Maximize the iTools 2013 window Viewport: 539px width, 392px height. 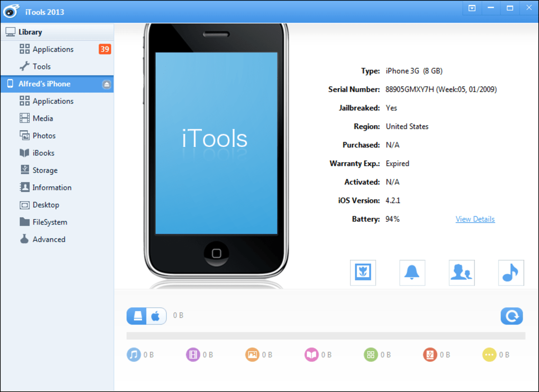coord(510,8)
